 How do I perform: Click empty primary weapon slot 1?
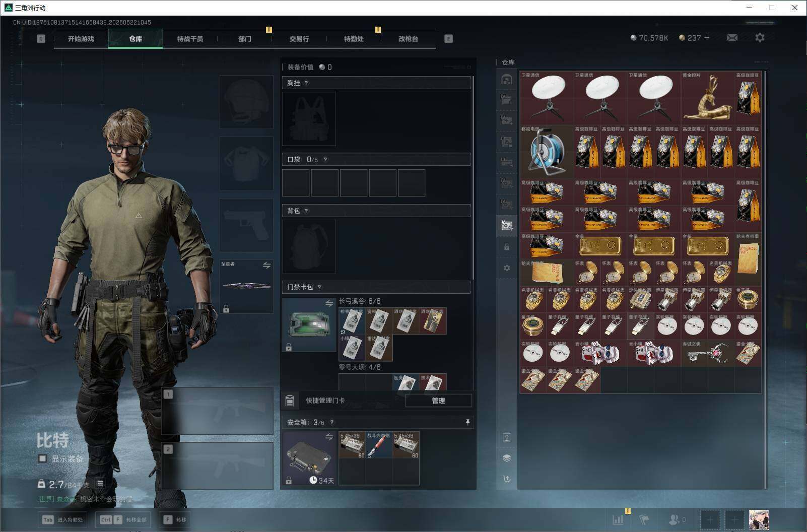click(218, 411)
